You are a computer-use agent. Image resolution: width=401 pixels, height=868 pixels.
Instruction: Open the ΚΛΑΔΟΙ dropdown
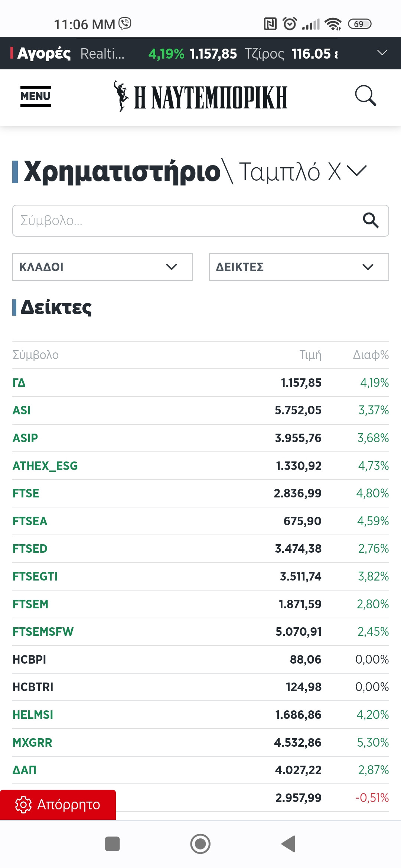tap(102, 267)
